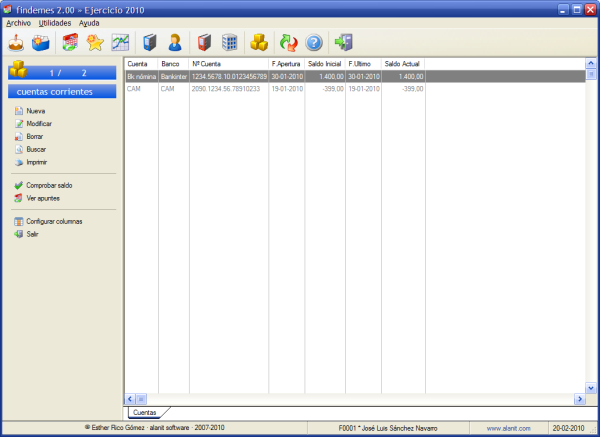600x437 pixels.
Task: Click Modificar in the sidebar
Action: (x=39, y=123)
